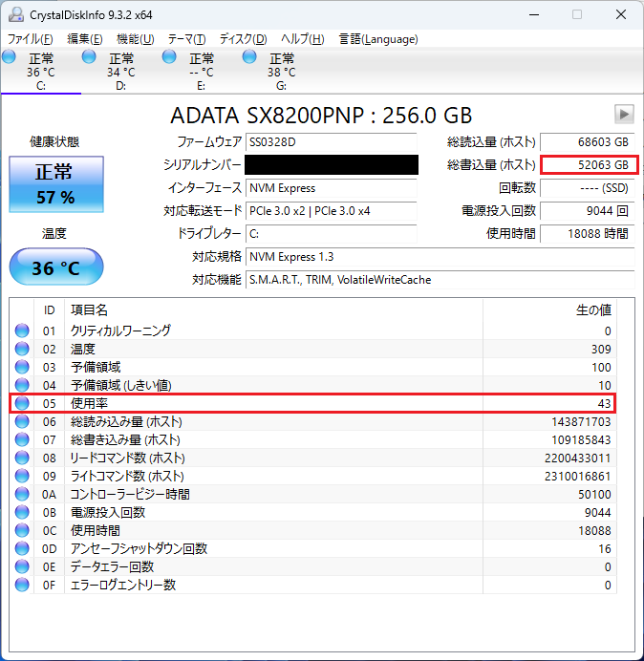Viewport: 644px width, 661px height.
Task: Click the 項目名 column header
Action: 89,310
